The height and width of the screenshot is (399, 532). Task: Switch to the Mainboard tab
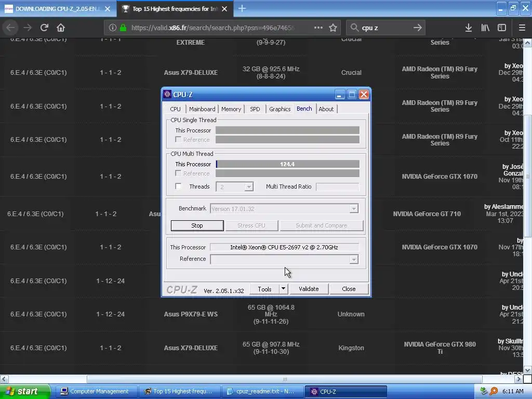pos(202,109)
